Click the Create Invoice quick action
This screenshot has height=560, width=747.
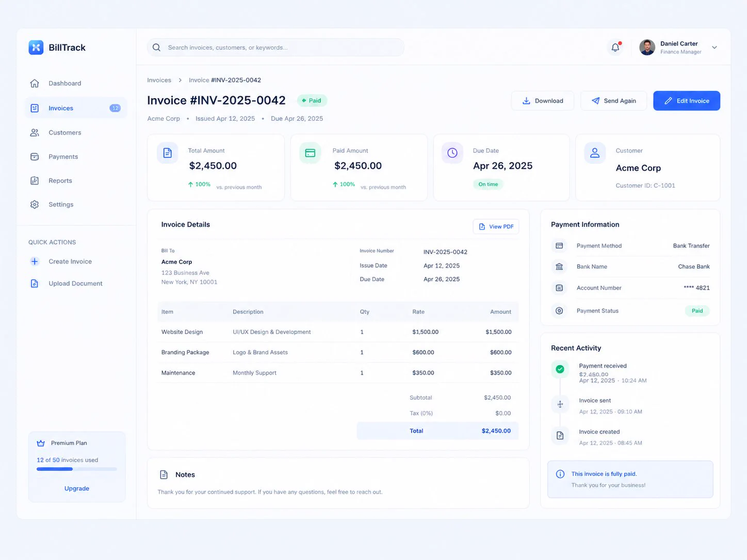[x=62, y=261]
